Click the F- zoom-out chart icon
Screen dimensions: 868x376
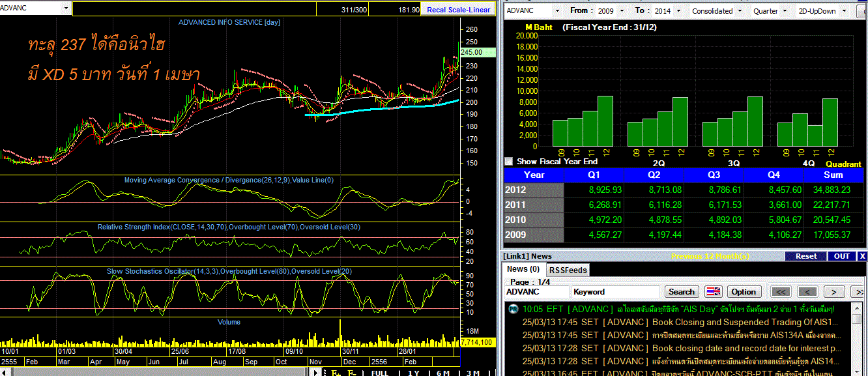pos(353,373)
